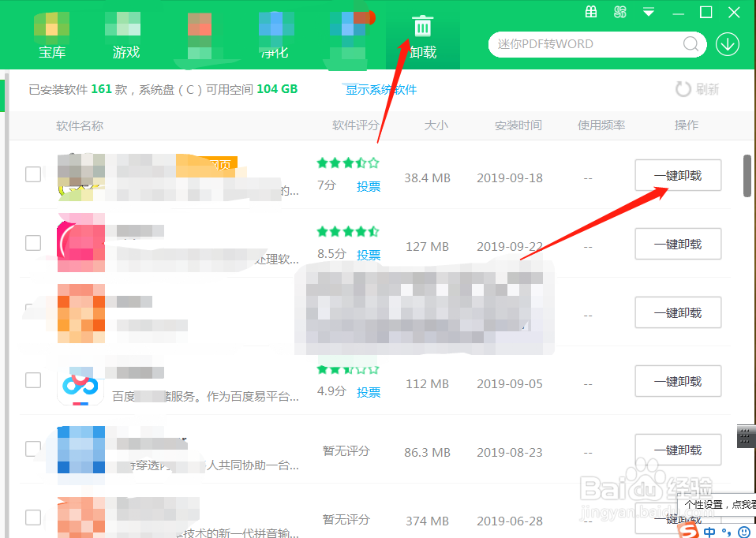Open the emoji panel via the smiley icon

tap(743, 532)
